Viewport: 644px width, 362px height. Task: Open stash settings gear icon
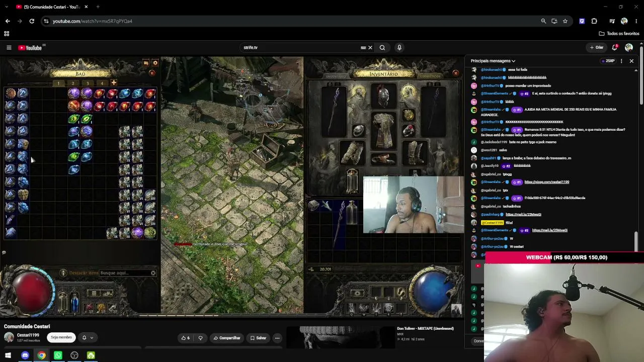tap(155, 63)
